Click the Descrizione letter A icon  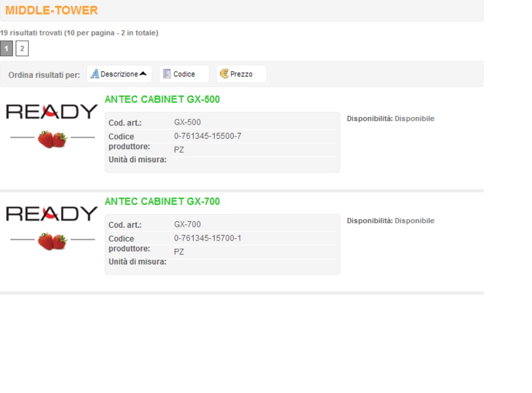[x=95, y=74]
